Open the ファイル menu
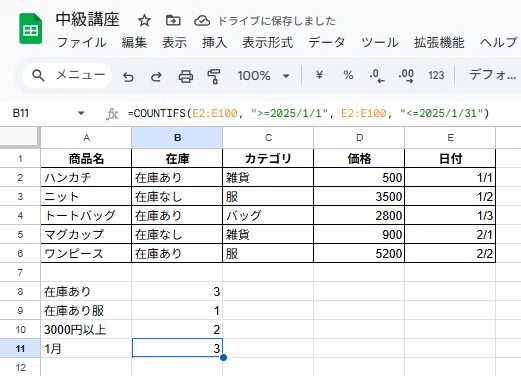This screenshot has width=521, height=376. point(82,43)
